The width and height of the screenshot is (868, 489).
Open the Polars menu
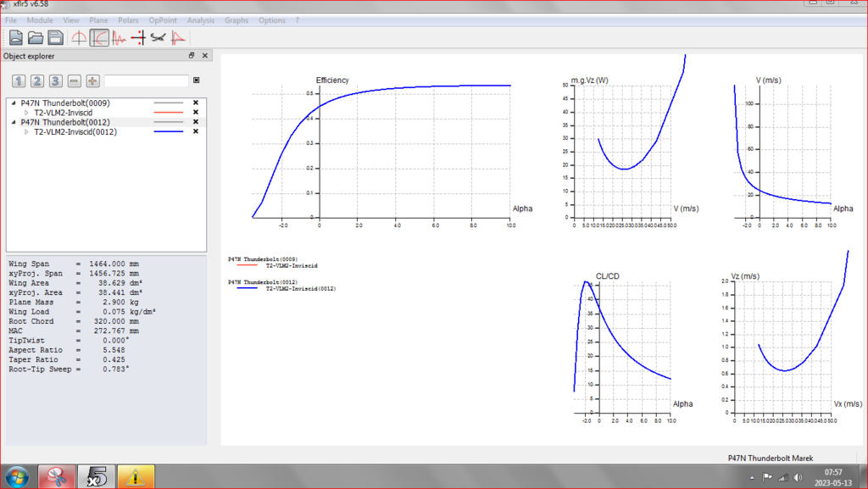click(x=128, y=19)
